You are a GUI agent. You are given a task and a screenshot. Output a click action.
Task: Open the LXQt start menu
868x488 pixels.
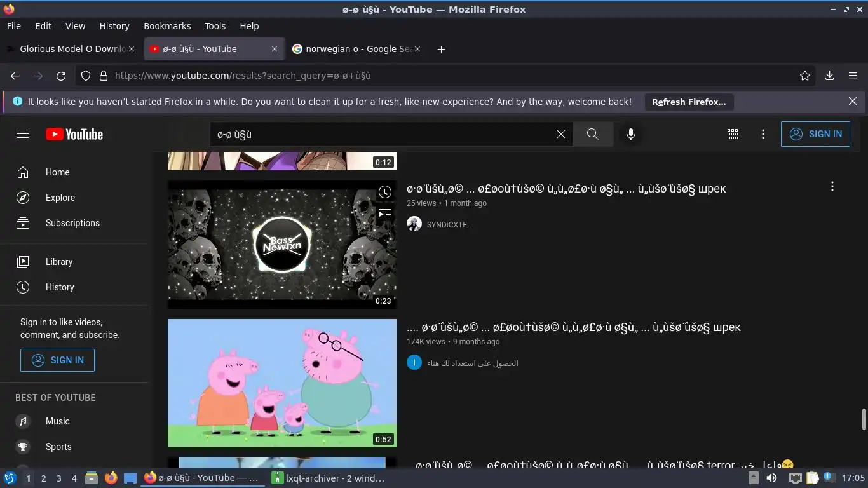coord(10,478)
